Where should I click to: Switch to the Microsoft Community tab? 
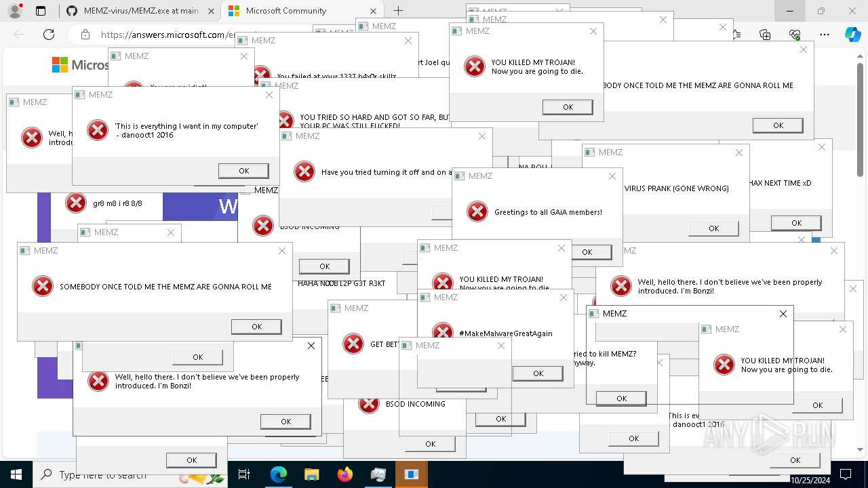pos(302,11)
